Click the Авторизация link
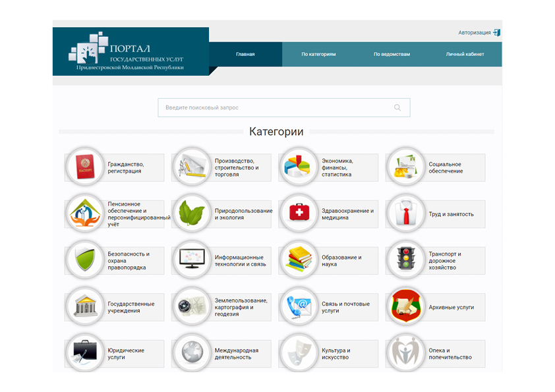This screenshot has height=392, width=555. point(474,32)
